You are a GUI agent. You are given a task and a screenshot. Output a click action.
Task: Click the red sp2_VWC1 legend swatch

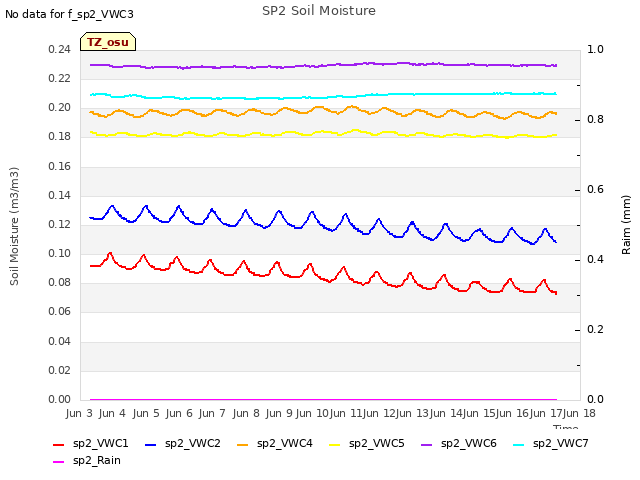point(58,444)
